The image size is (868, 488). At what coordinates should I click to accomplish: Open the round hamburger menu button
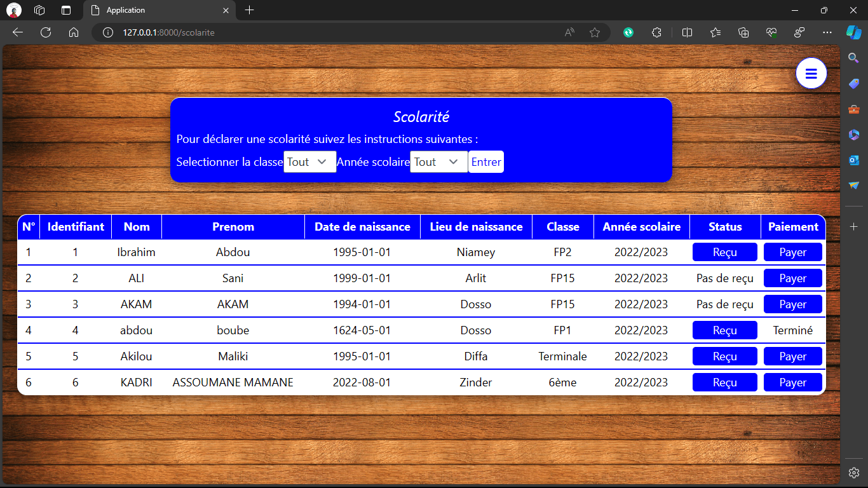(811, 74)
